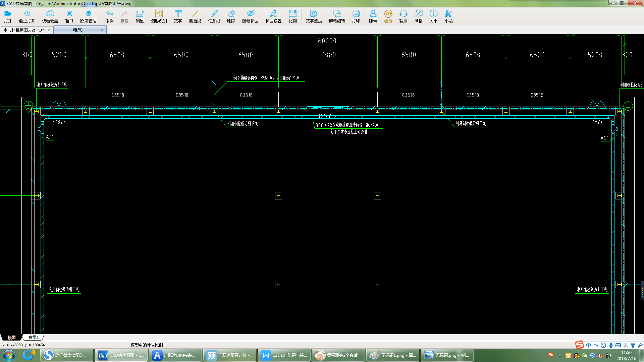Open 文字查找 text search
The height and width of the screenshot is (362, 644).
click(x=314, y=16)
